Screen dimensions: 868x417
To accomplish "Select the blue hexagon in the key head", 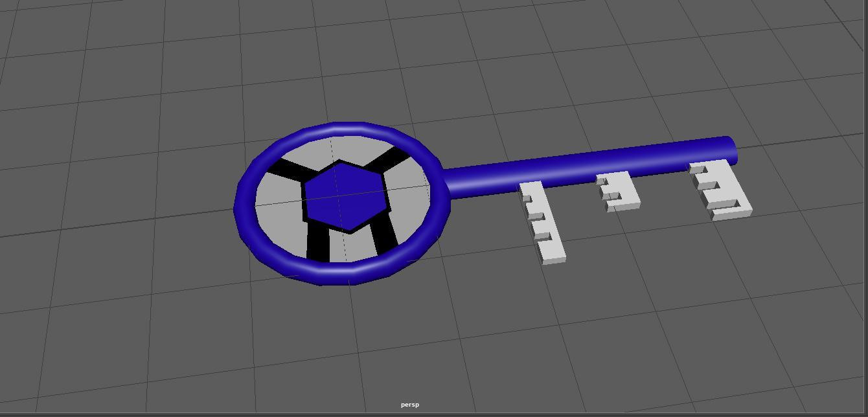I will pos(346,197).
